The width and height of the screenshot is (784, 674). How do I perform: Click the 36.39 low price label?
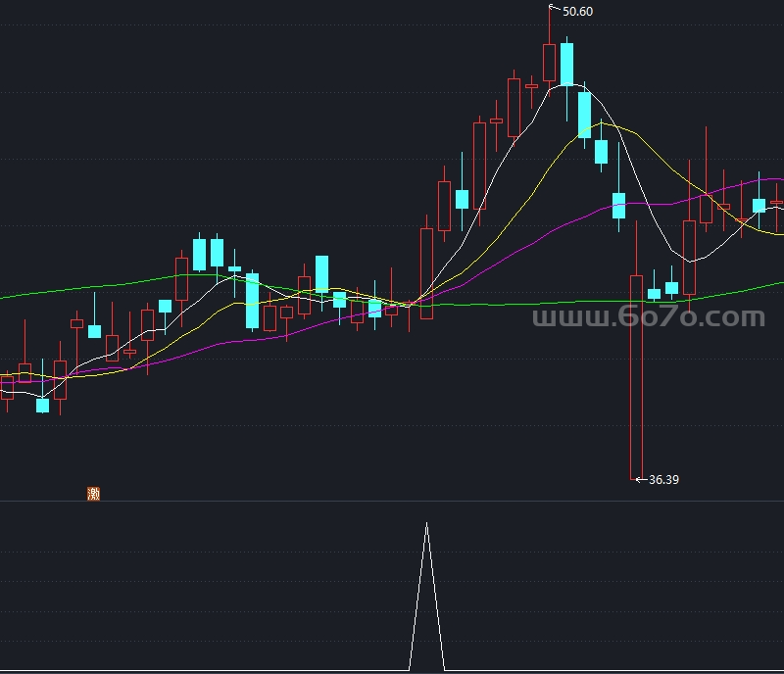point(663,480)
